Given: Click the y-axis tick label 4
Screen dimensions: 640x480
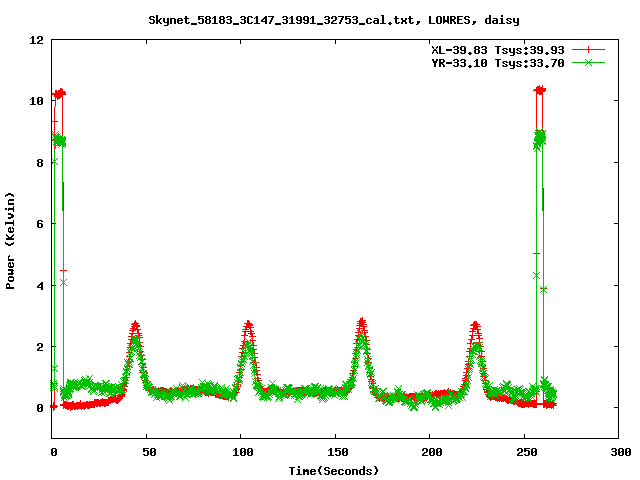Looking at the screenshot, I should coord(40,286).
